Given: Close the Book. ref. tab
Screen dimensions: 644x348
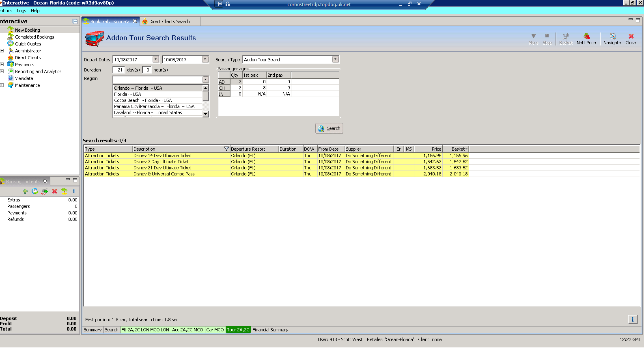Looking at the screenshot, I should tap(135, 21).
